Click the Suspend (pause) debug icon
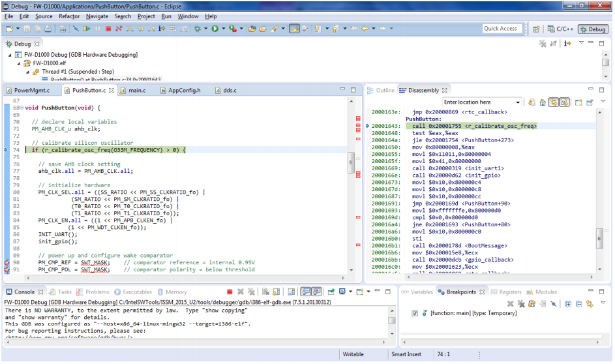The width and height of the screenshot is (615, 364). (98, 29)
